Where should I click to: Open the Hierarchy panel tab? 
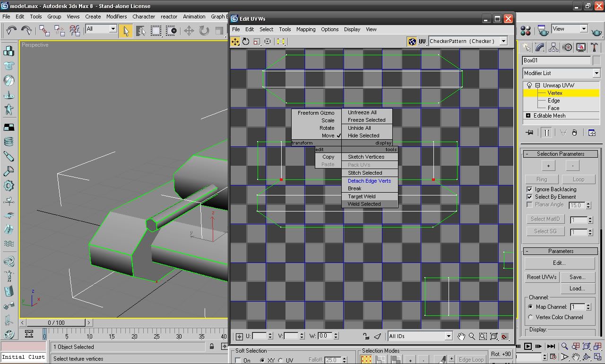553,47
